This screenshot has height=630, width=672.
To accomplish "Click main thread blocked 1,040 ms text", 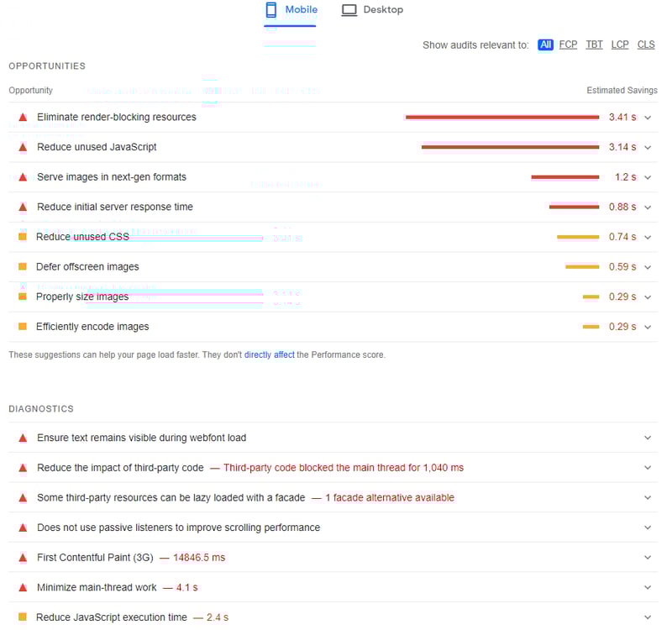I will (x=344, y=468).
